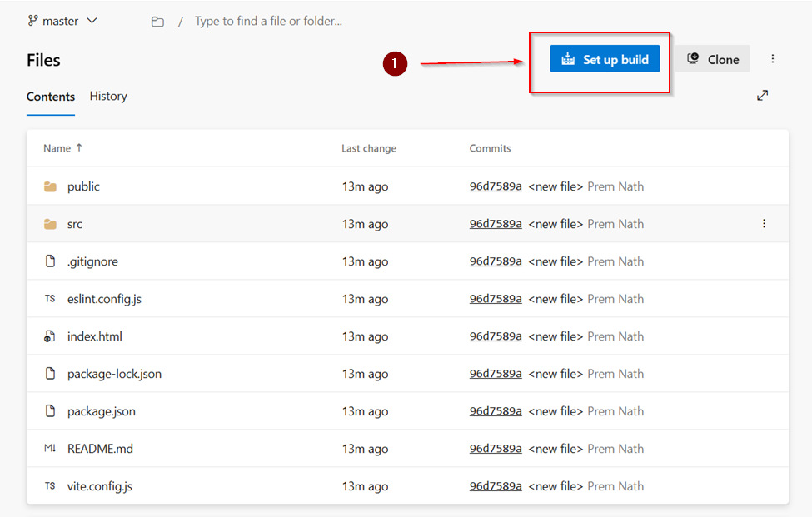
Task: Open the master branch selector
Action: click(62, 21)
